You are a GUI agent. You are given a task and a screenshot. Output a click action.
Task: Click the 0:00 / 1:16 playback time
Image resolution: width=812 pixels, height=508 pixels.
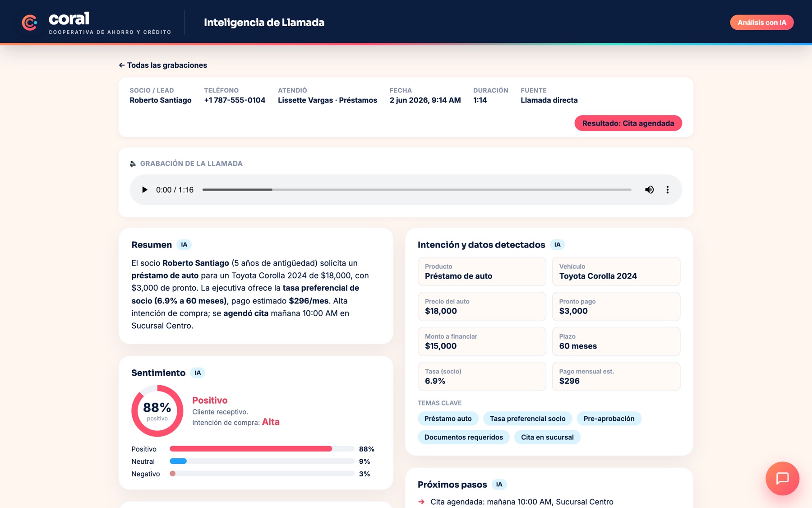(x=175, y=190)
